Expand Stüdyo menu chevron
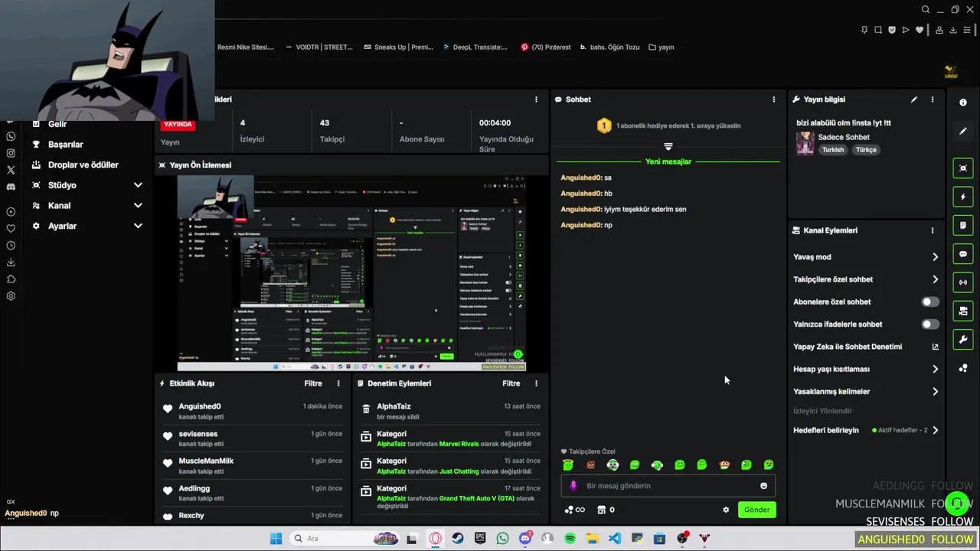Image resolution: width=980 pixels, height=551 pixels. coord(138,185)
